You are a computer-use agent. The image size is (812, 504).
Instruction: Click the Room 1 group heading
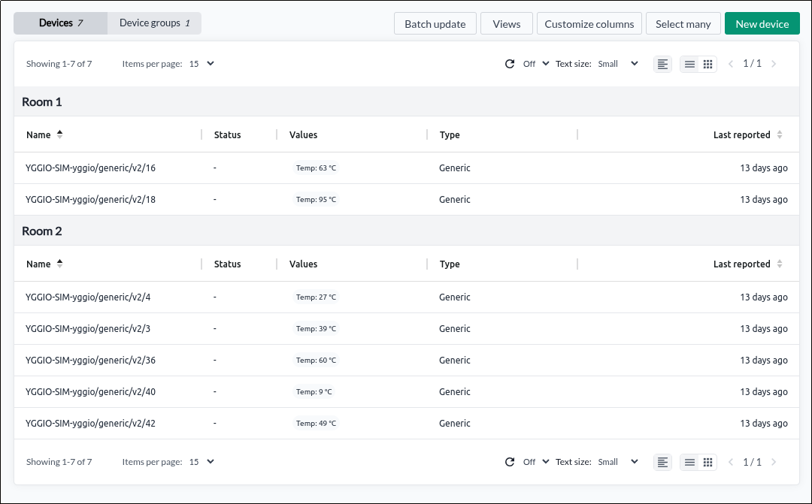point(42,102)
